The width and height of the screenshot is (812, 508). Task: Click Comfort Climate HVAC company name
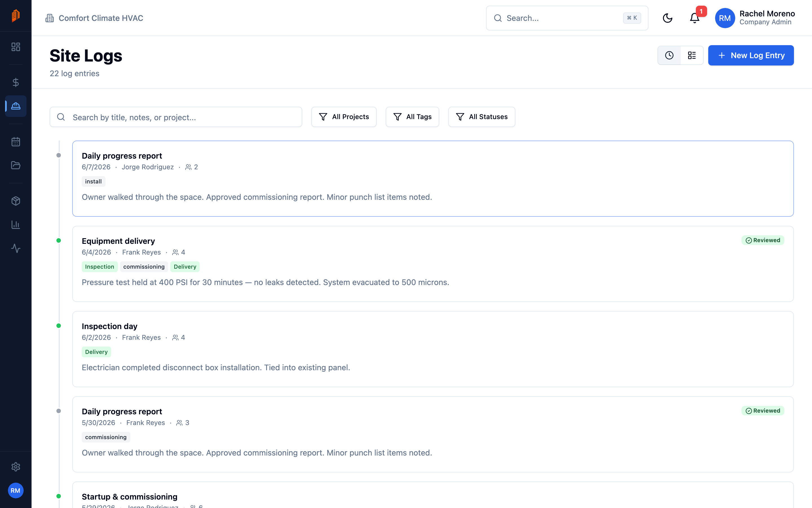pos(101,18)
